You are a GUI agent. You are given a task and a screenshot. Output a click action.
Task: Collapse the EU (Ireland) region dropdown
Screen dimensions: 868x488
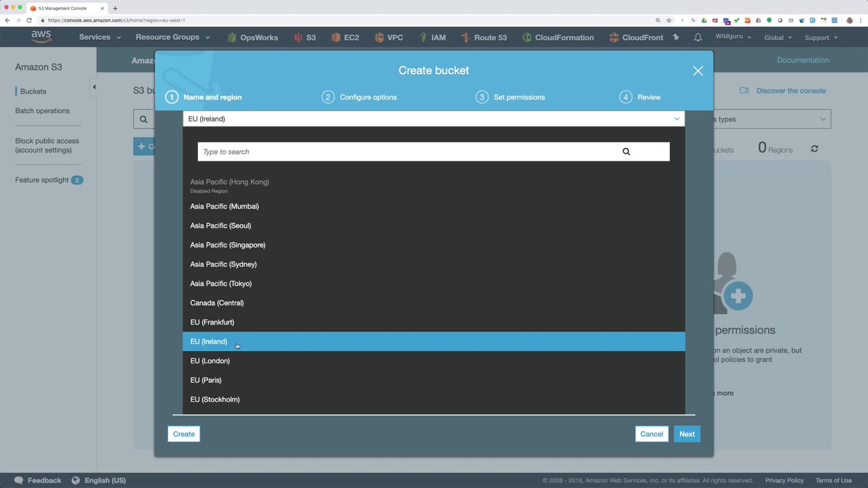[x=433, y=119]
